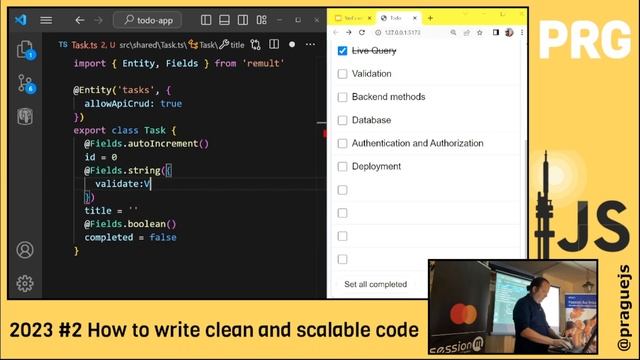Click 'allowApiCrud: true' code line

tap(133, 104)
